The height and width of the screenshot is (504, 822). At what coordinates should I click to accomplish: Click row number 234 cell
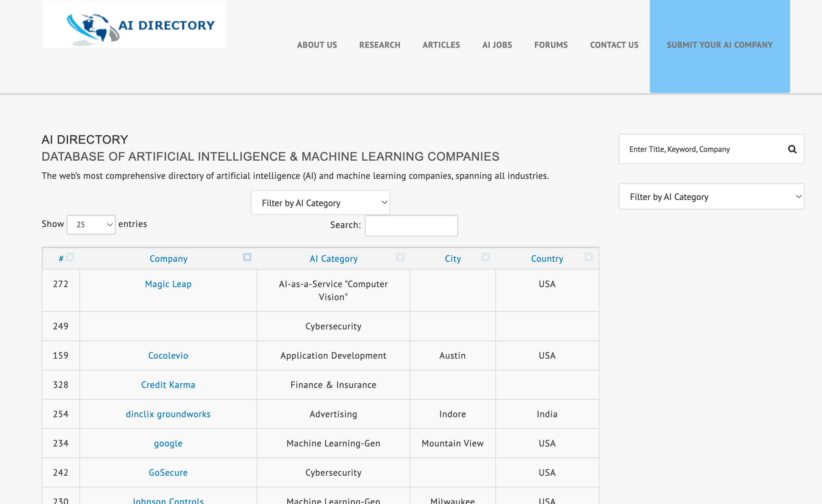[61, 443]
